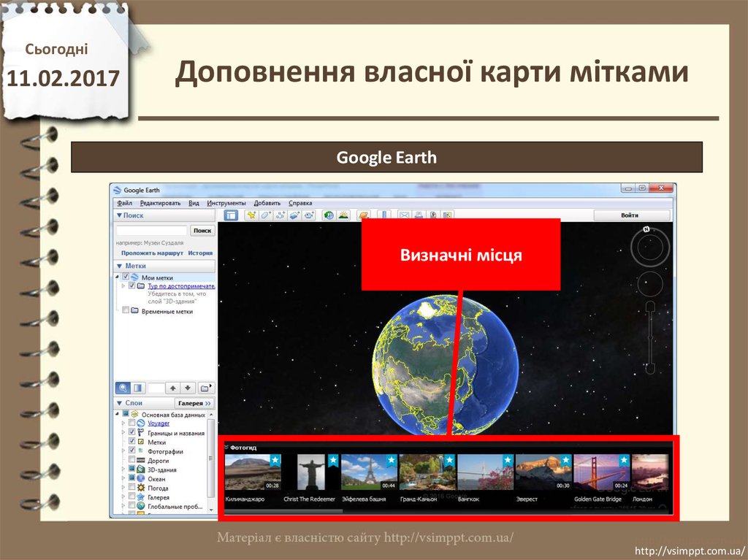Toggle the Погода layer checkbox
The height and width of the screenshot is (560, 748).
(x=131, y=488)
